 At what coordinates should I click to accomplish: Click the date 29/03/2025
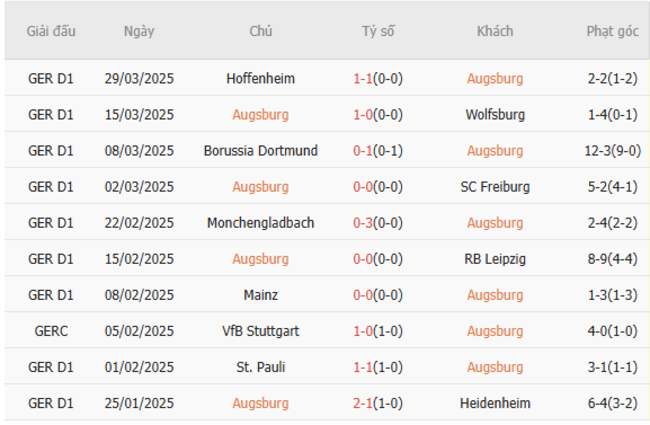pos(139,78)
